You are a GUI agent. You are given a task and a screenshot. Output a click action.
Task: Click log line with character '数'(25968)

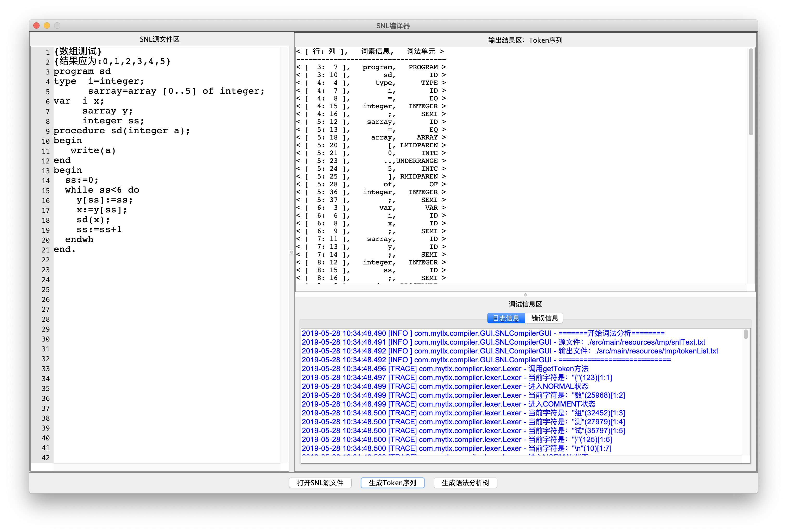click(x=463, y=395)
